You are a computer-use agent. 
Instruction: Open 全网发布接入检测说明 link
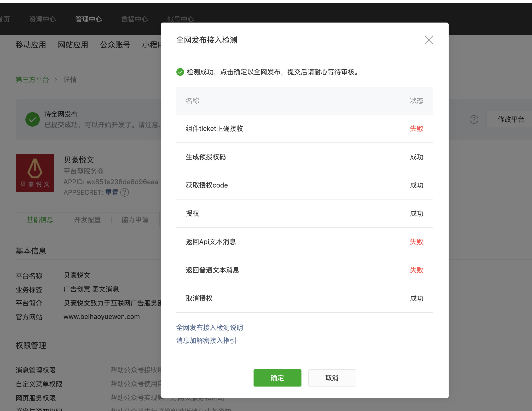click(209, 327)
